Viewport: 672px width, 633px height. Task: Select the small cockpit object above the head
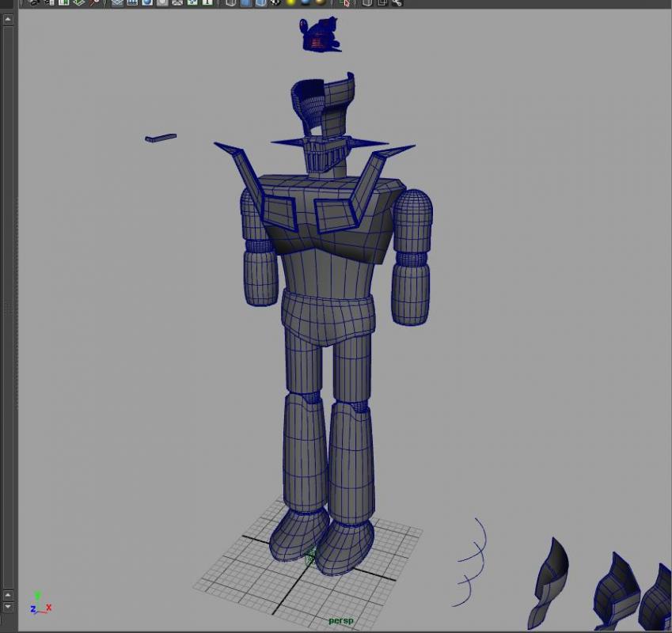[x=321, y=34]
